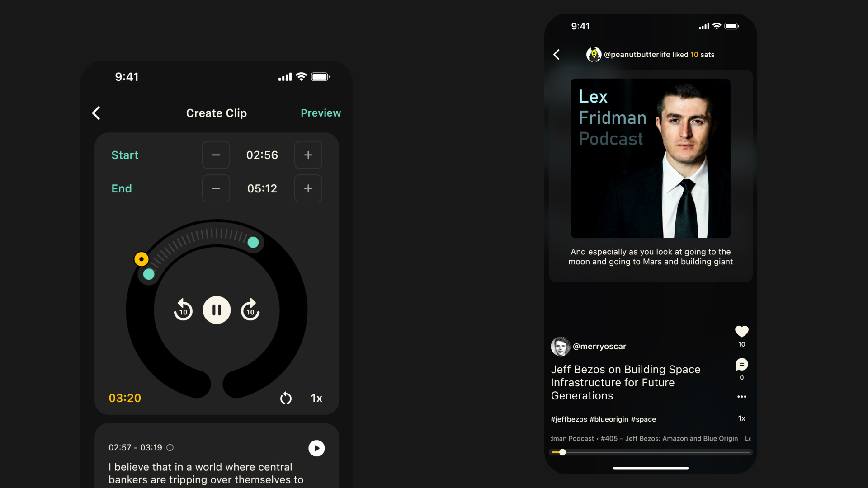Increase the End time with plus
The height and width of the screenshot is (488, 868).
tap(308, 188)
